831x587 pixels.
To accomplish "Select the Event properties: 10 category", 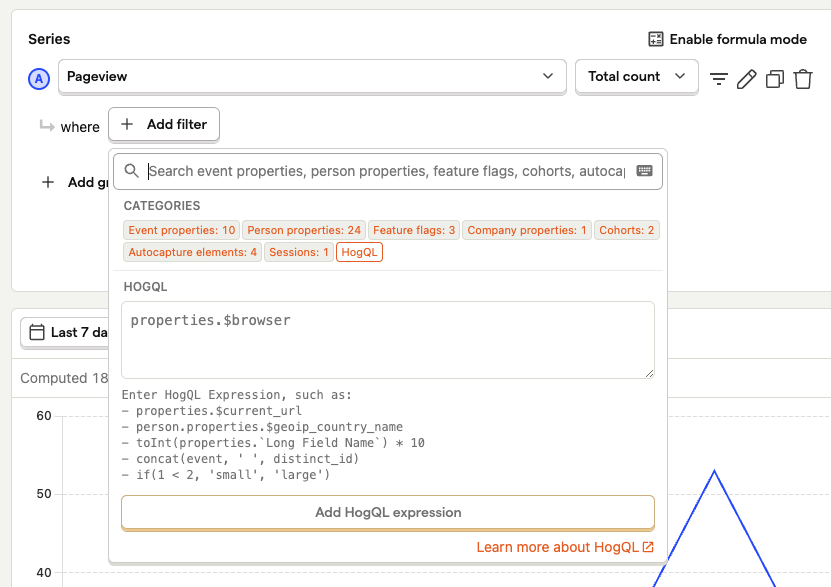I will click(181, 230).
